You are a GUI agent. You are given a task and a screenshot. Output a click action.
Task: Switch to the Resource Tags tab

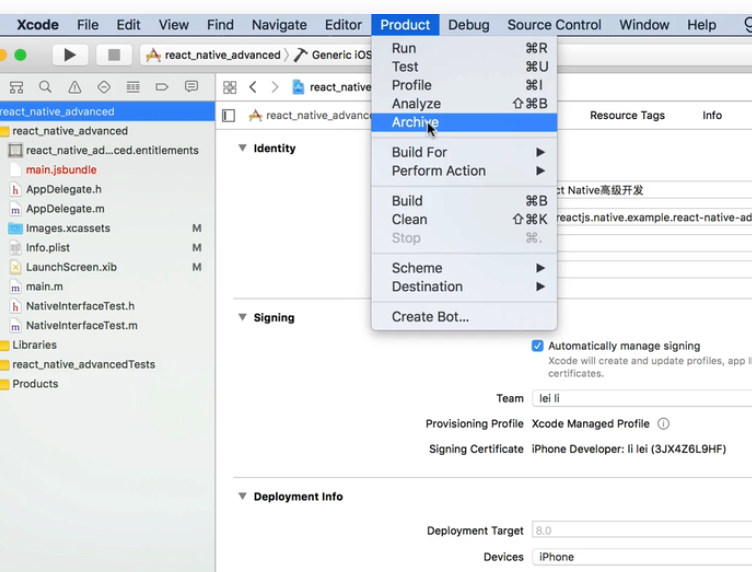(627, 116)
